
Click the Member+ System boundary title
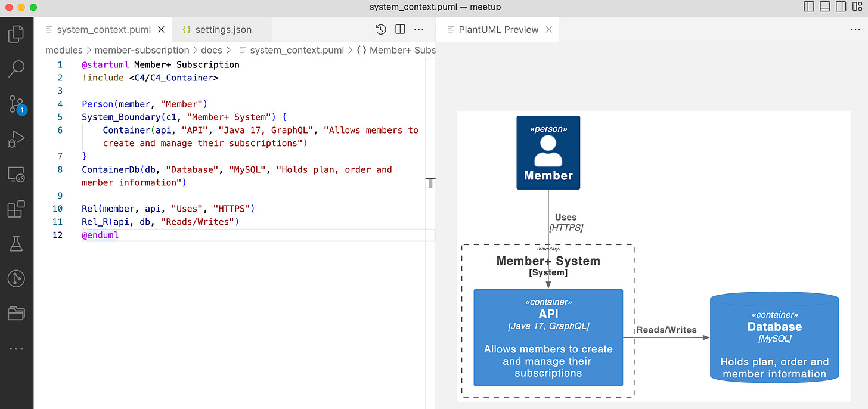548,261
